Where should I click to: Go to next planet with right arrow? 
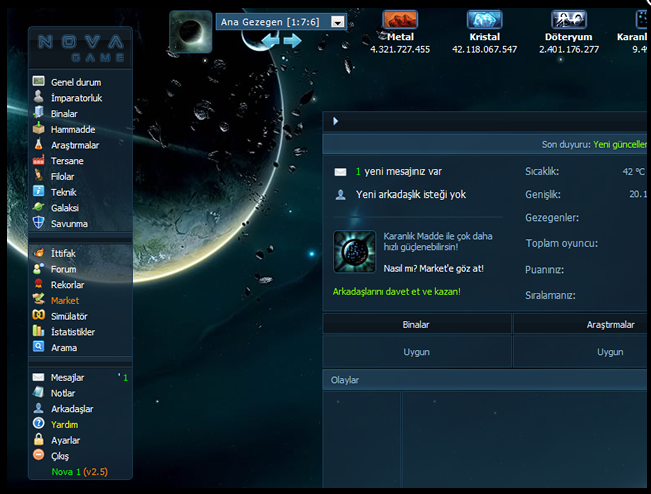[292, 41]
